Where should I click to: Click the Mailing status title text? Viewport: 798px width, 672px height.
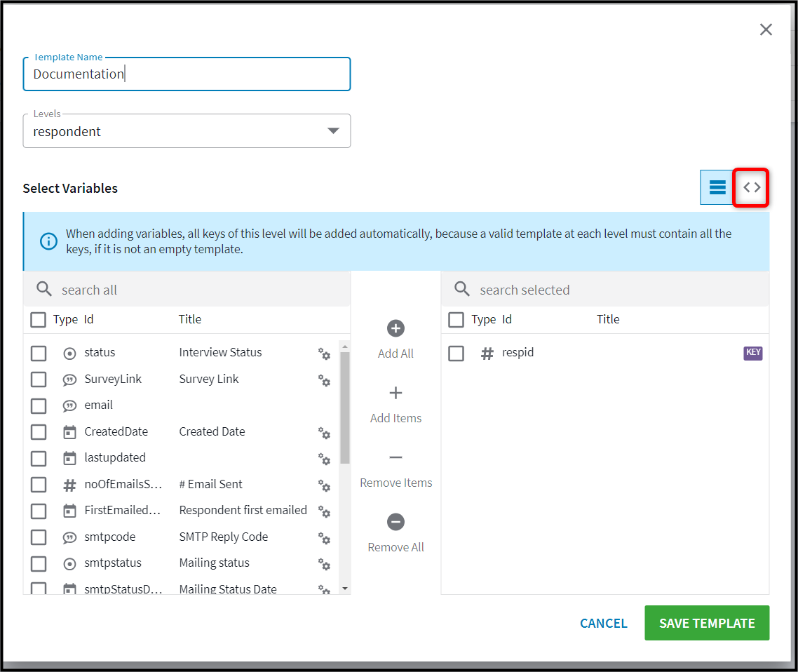pyautogui.click(x=215, y=563)
